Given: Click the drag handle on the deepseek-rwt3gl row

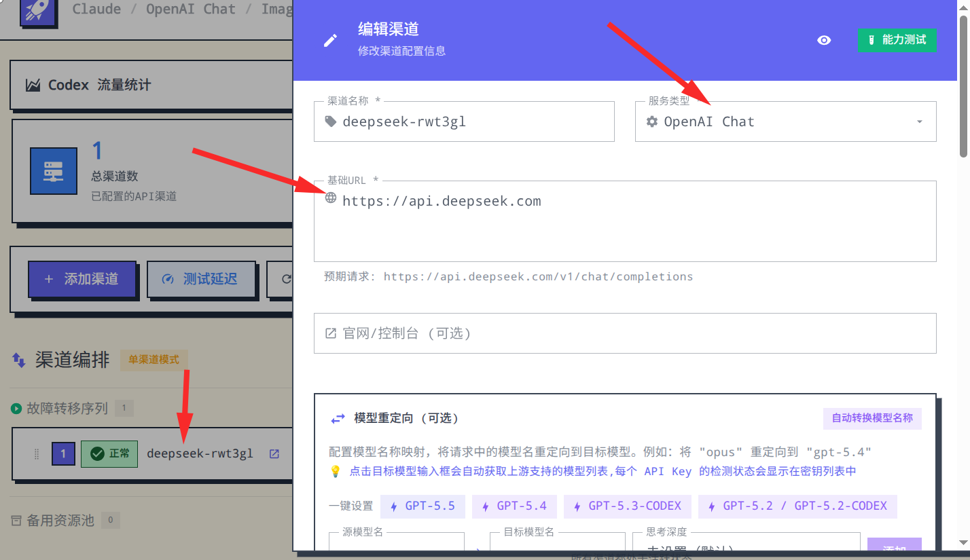Looking at the screenshot, I should [x=37, y=454].
